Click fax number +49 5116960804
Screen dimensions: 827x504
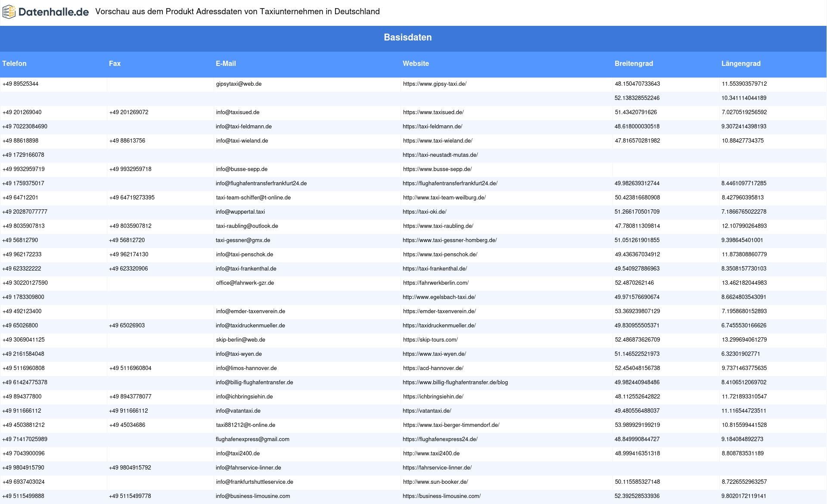131,368
